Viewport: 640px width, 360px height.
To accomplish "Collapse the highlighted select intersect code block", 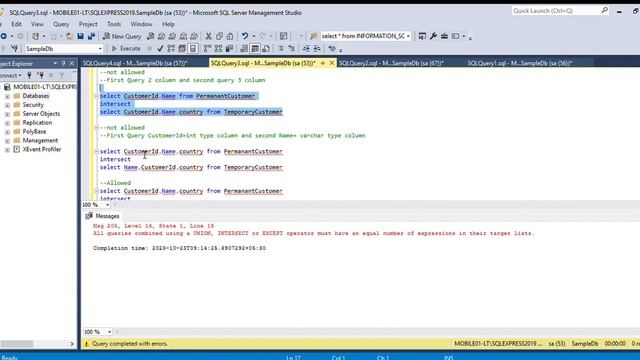I will click(x=97, y=96).
